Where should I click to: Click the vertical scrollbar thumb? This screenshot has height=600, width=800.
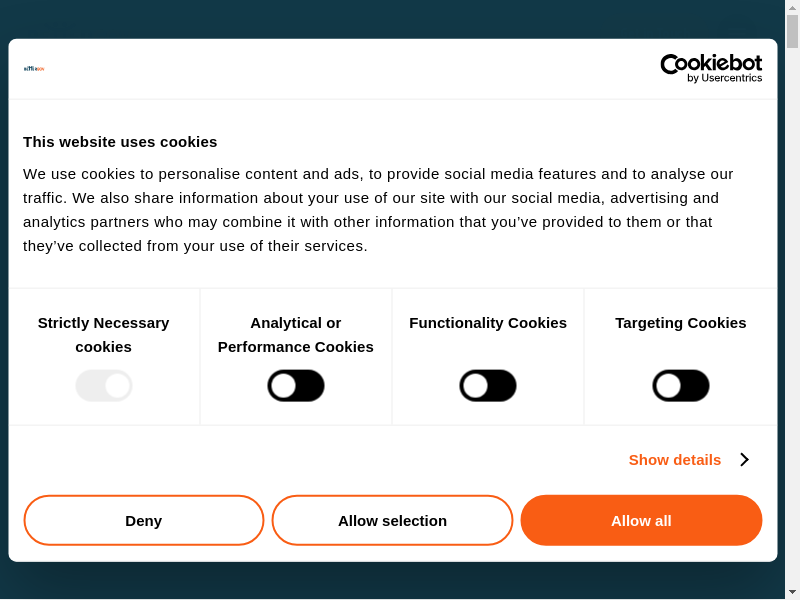point(792,32)
